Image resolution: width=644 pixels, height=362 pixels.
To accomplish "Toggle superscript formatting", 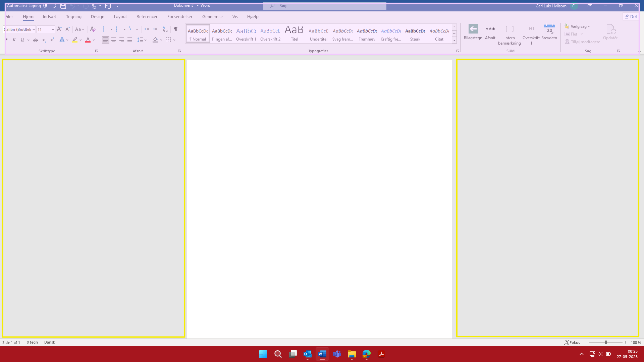I will point(52,40).
